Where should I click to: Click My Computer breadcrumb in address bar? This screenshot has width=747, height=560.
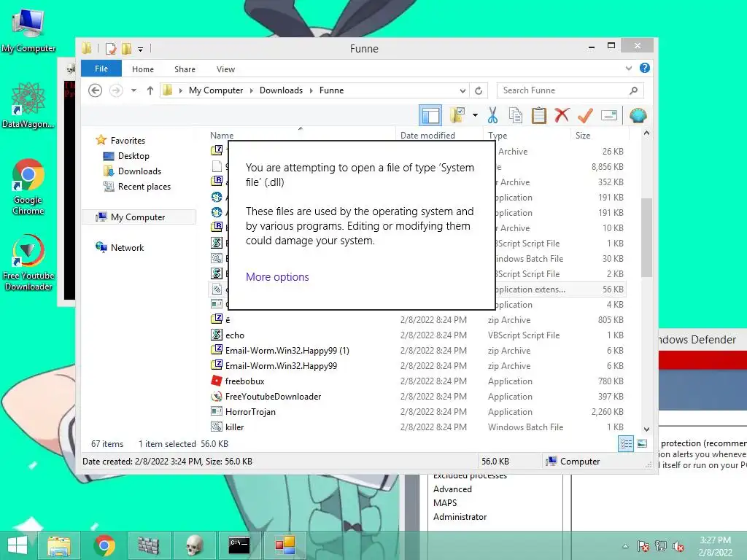pos(216,90)
